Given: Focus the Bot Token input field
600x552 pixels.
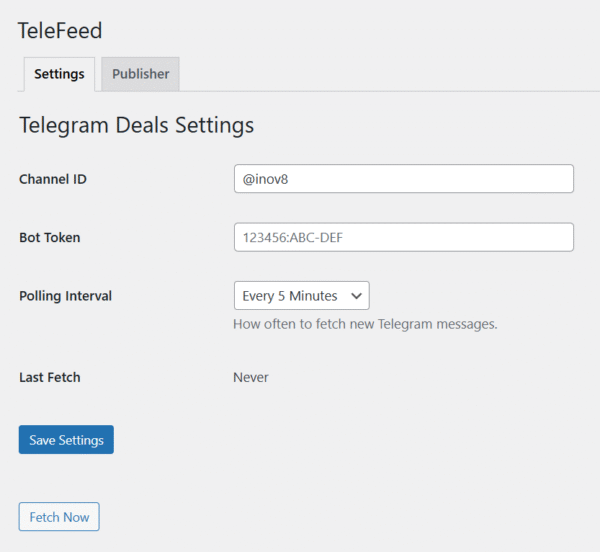Looking at the screenshot, I should (404, 237).
